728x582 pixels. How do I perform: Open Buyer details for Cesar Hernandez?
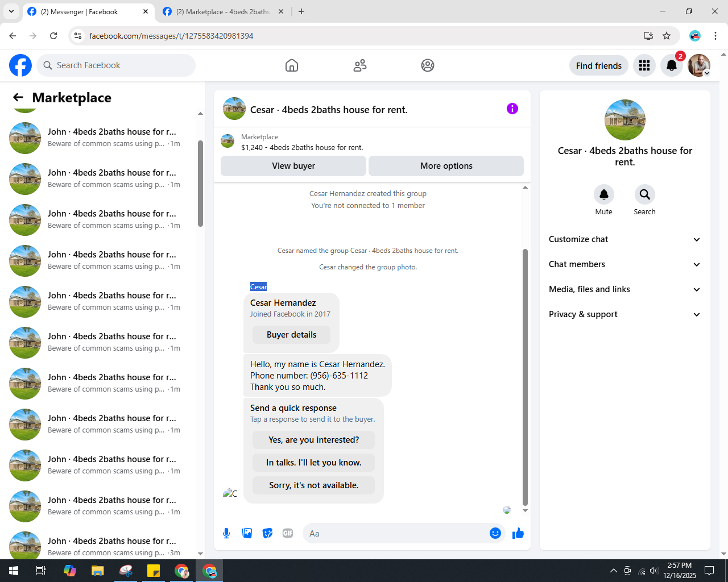click(291, 335)
